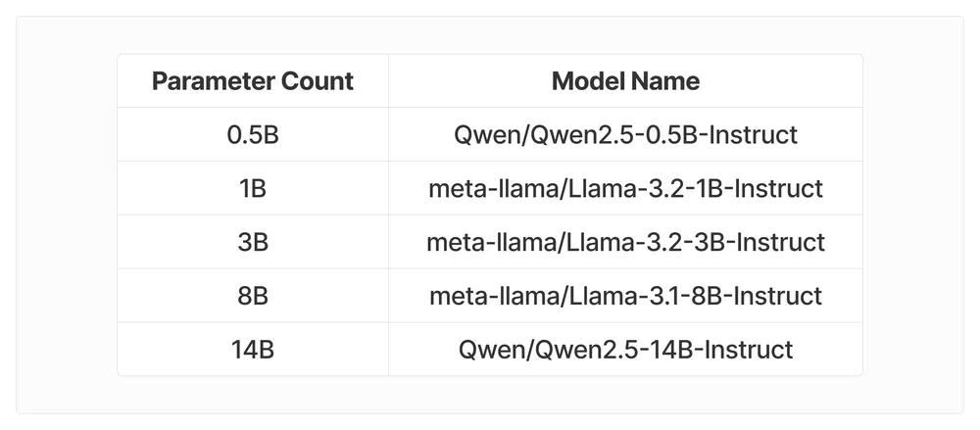Click the word Name in header
The image size is (980, 430).
point(665,81)
